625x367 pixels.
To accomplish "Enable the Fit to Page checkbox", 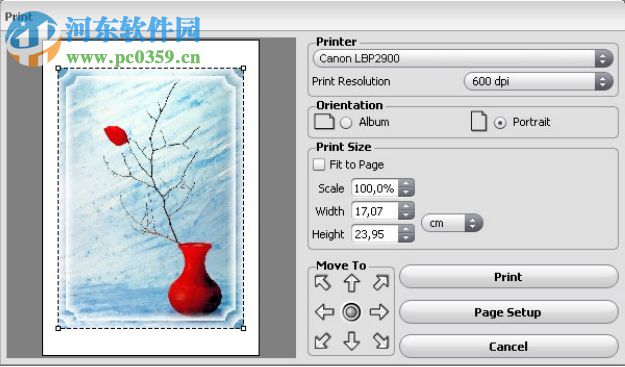I will click(319, 165).
